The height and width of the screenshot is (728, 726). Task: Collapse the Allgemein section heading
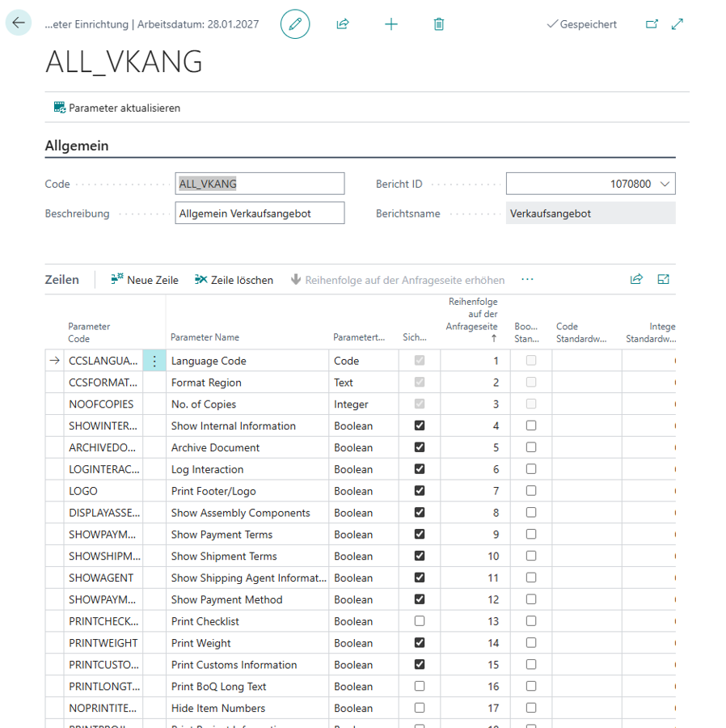77,146
